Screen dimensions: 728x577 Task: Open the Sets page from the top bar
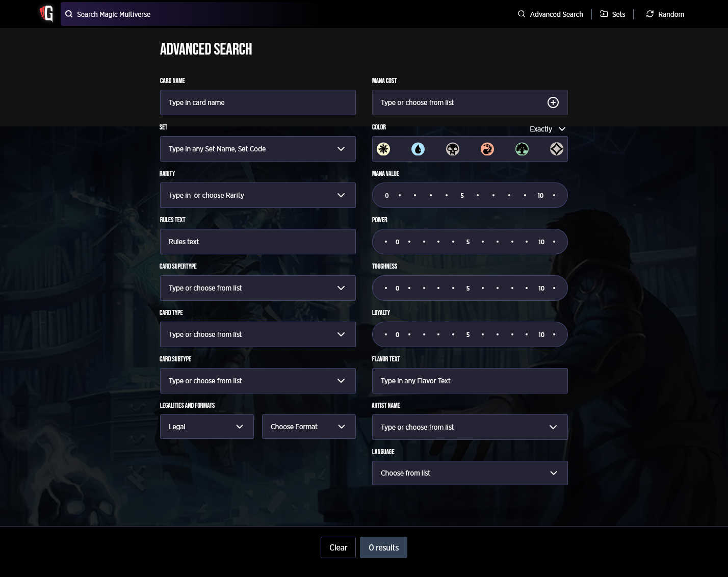613,14
